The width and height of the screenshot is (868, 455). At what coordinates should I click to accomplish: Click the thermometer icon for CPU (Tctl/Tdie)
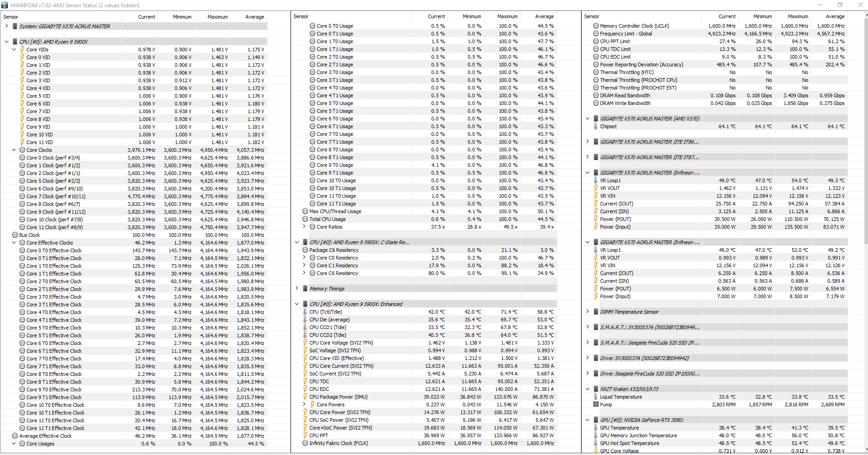[x=305, y=312]
